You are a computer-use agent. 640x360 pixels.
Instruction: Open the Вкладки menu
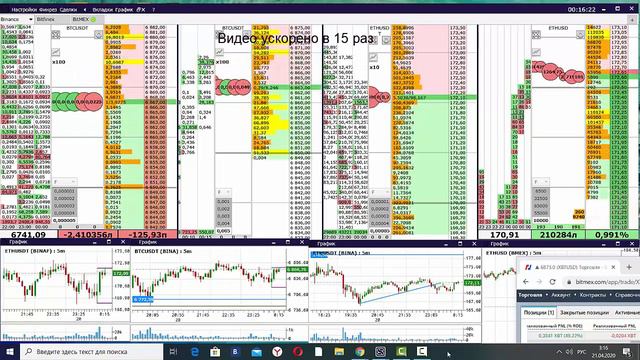click(x=102, y=9)
